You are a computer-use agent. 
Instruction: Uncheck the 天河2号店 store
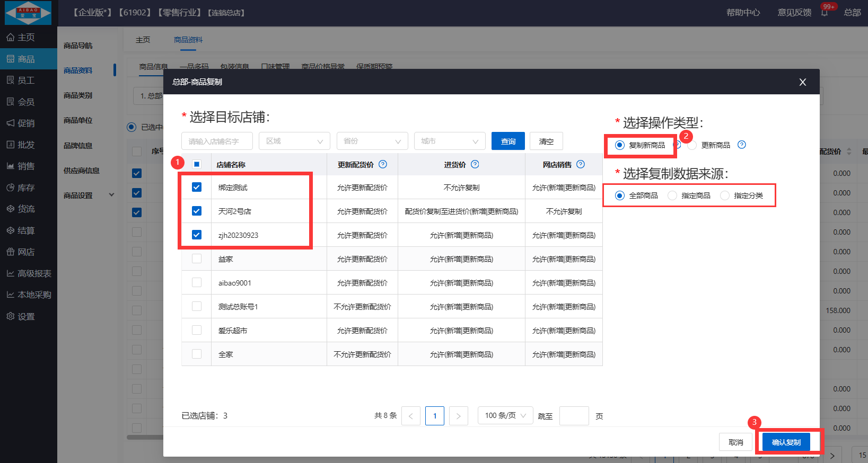(x=197, y=211)
